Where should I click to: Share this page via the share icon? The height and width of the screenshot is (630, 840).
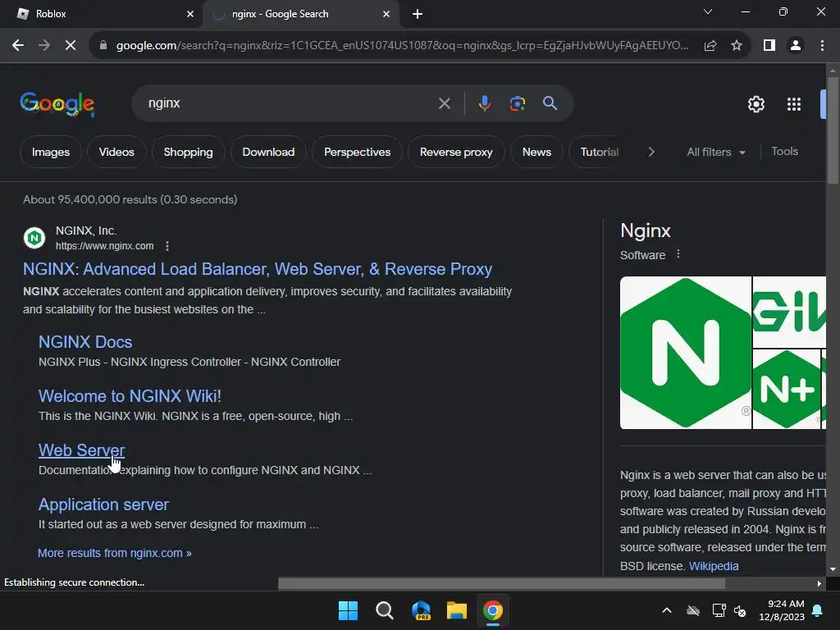click(x=710, y=46)
